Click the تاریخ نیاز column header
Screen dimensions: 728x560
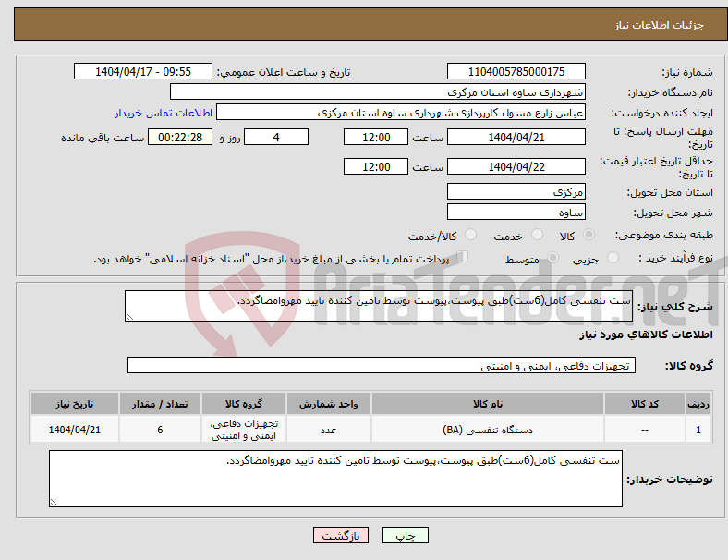74,404
